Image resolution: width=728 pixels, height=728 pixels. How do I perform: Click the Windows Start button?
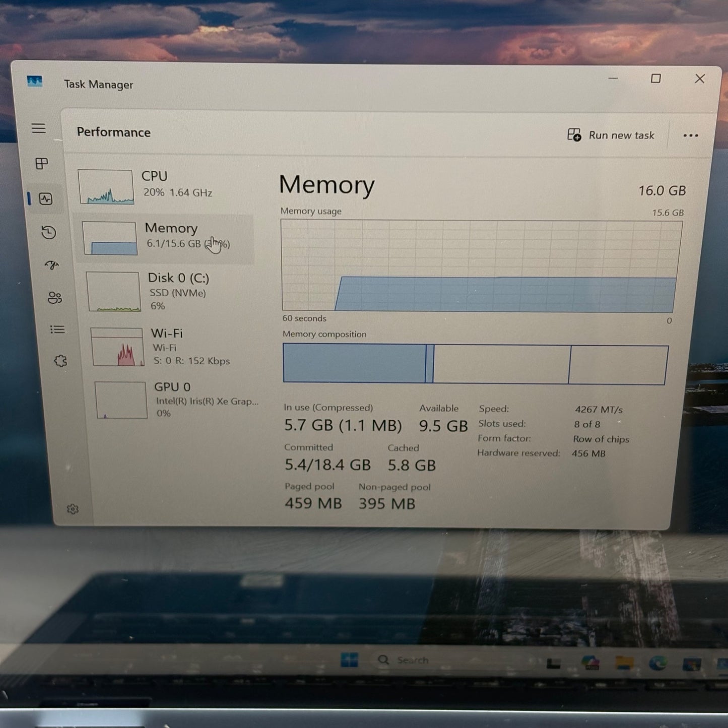coord(349,659)
